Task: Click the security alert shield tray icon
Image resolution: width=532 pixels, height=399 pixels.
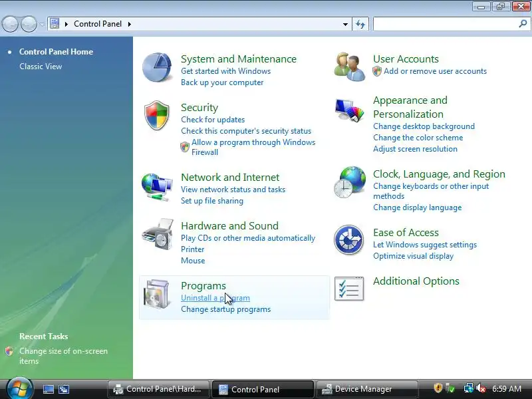Action: pyautogui.click(x=438, y=388)
